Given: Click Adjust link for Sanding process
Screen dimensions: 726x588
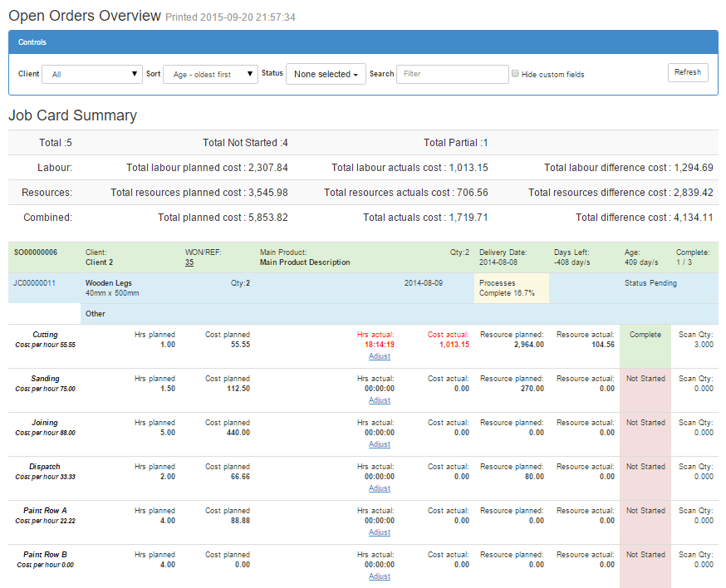Looking at the screenshot, I should point(380,400).
